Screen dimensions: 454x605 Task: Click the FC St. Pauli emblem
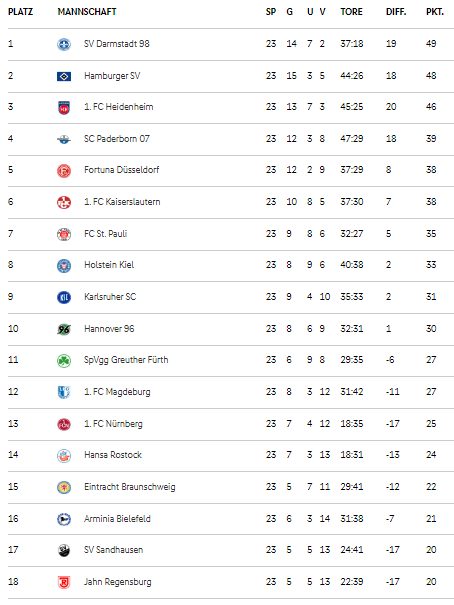tap(64, 234)
